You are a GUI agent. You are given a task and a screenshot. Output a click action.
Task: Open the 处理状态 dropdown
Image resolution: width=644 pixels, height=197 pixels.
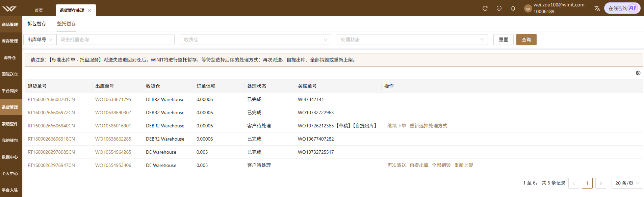coord(412,40)
